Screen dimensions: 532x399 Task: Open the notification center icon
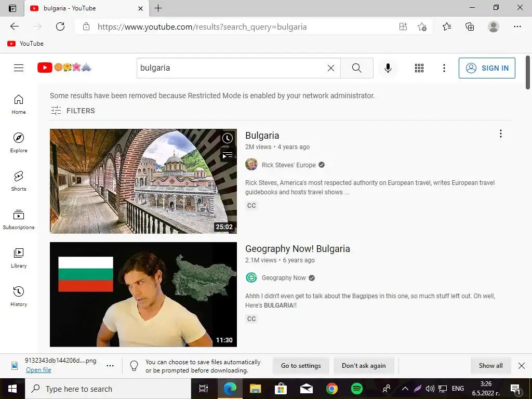point(515,389)
